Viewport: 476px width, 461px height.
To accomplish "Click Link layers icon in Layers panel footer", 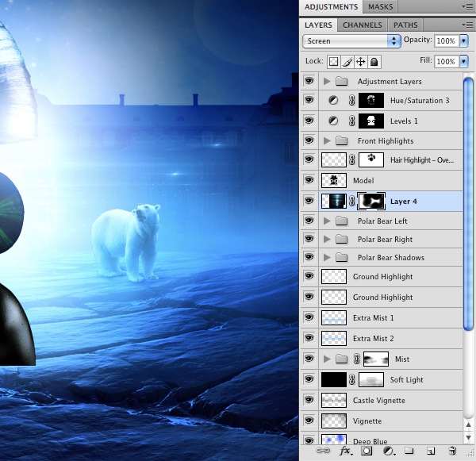I will (x=323, y=451).
